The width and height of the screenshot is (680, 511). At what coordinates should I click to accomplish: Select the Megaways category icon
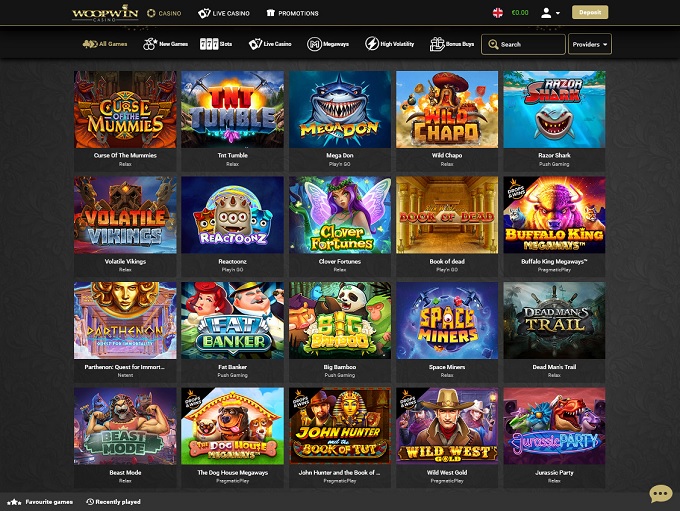tap(314, 44)
